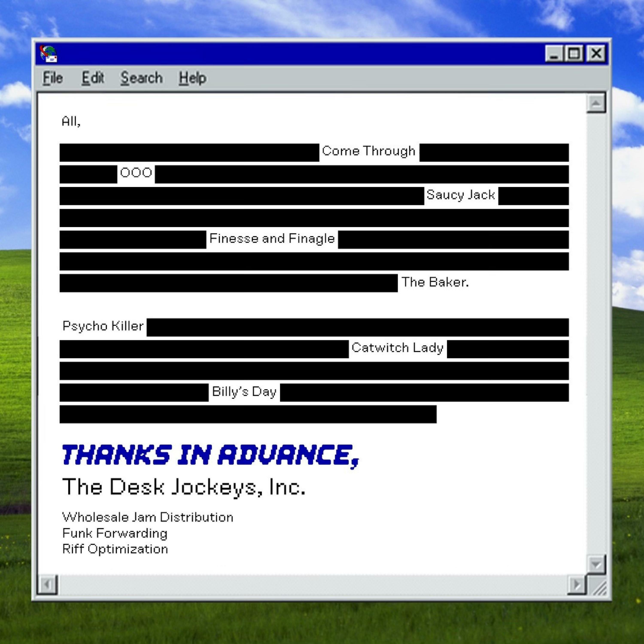Click the globe mail icon in title bar
The image size is (644, 644).
coord(48,54)
